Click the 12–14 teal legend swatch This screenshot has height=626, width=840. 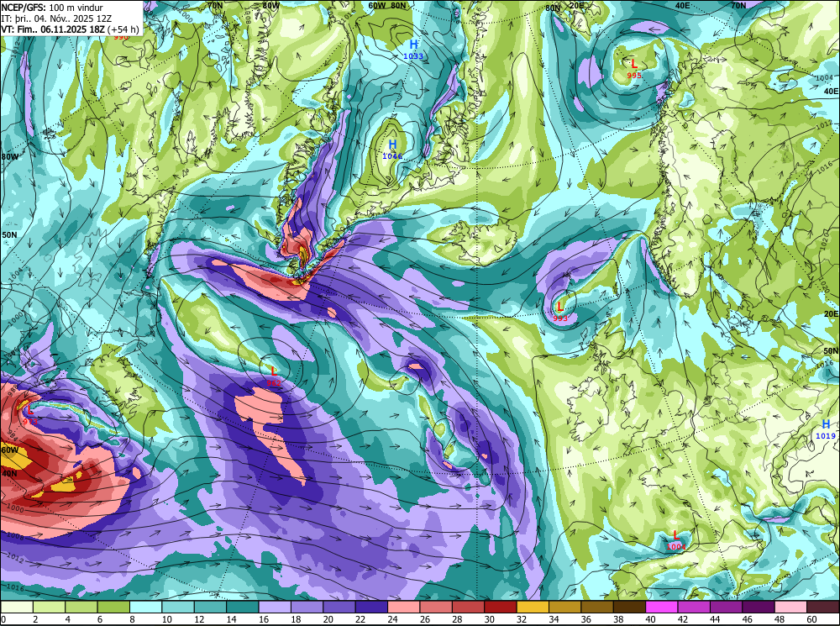point(211,607)
